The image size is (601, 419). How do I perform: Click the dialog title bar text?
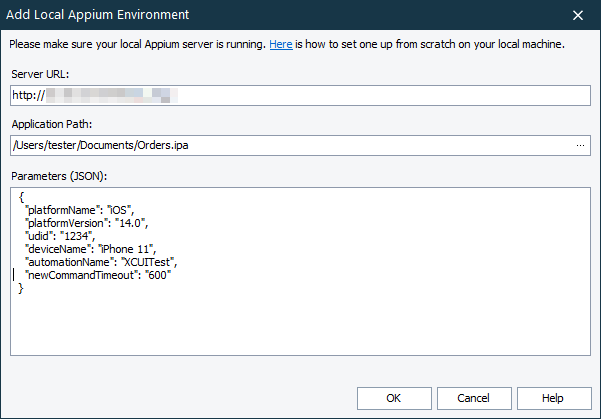pyautogui.click(x=114, y=16)
